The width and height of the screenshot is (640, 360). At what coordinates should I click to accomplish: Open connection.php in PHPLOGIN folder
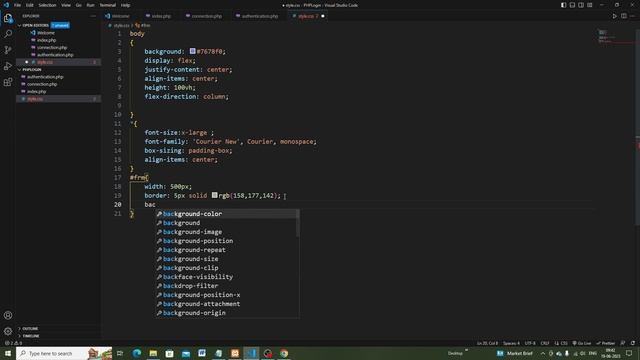click(x=58, y=84)
